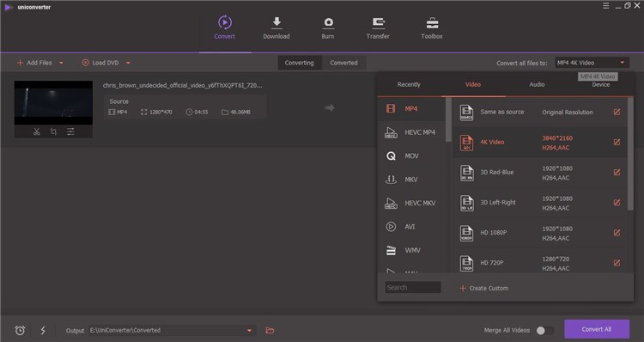Select the WMV format
This screenshot has height=342, width=644.
[410, 250]
